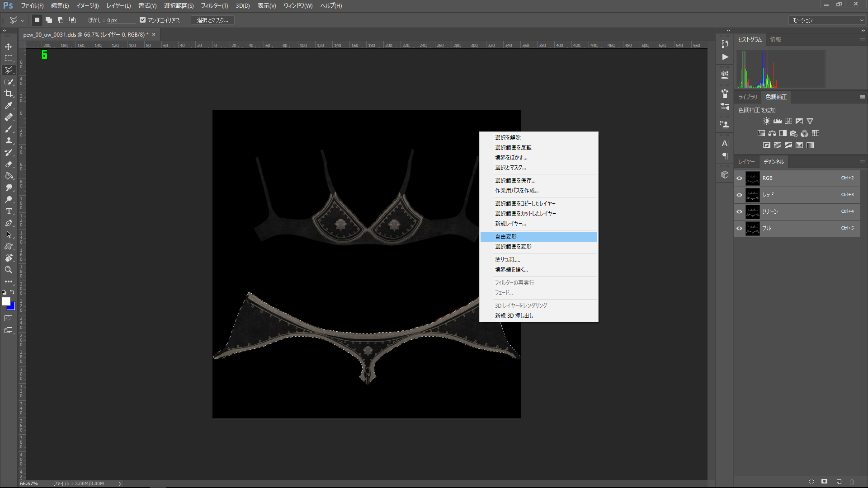Select the Rectangular Marquee tool

pos(9,58)
